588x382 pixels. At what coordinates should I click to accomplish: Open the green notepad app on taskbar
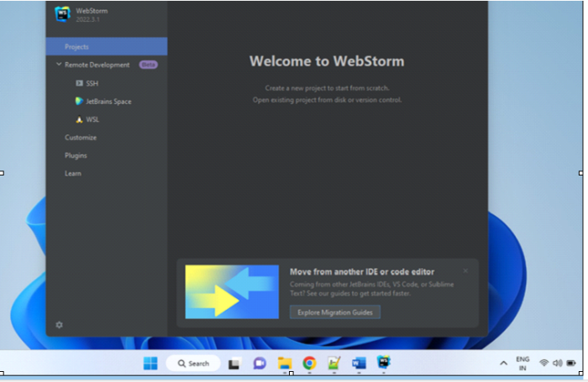click(334, 363)
